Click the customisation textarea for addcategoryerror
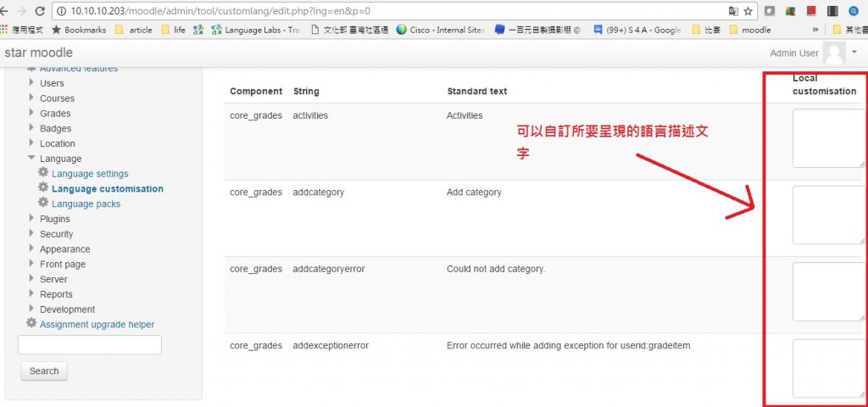This screenshot has width=868, height=407. click(828, 292)
